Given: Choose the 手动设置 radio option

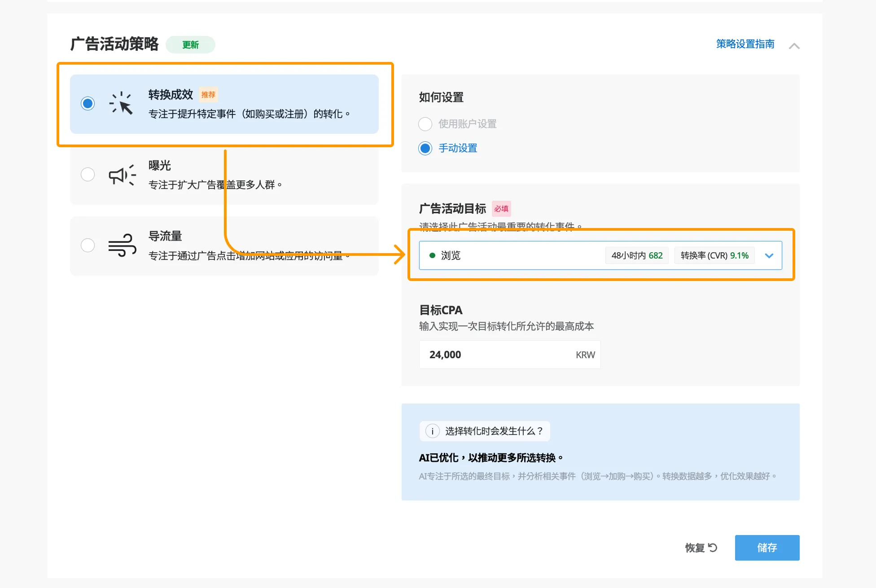Looking at the screenshot, I should 425,148.
